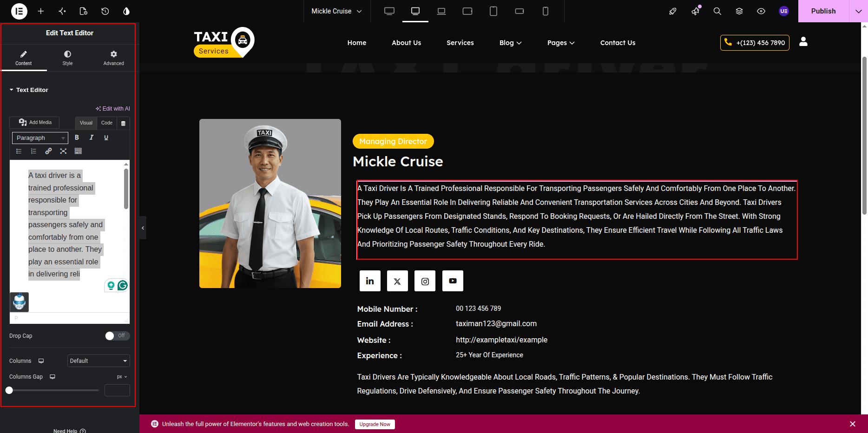Collapse the Text Editor section
The image size is (868, 433).
pos(29,90)
